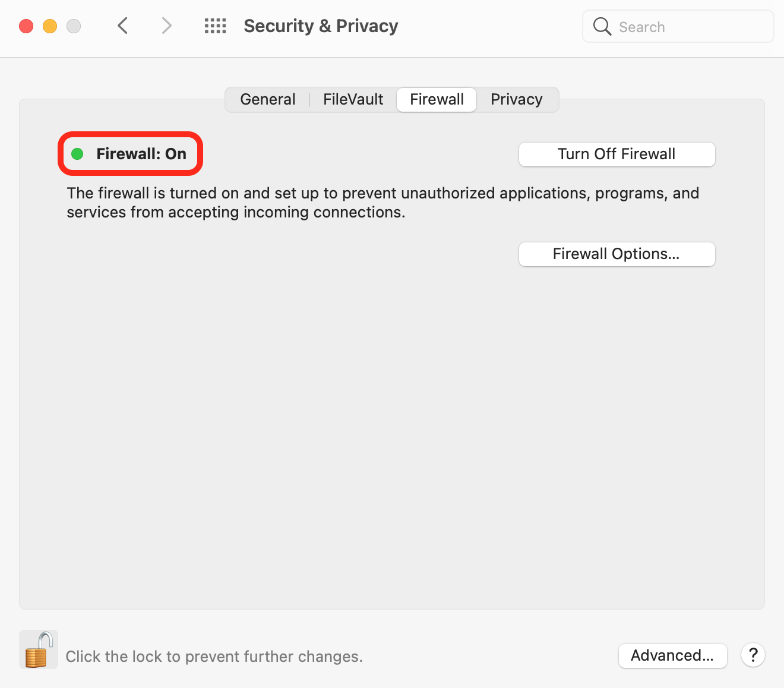Click the forward navigation arrow
Viewport: 784px width, 688px height.
pos(166,26)
